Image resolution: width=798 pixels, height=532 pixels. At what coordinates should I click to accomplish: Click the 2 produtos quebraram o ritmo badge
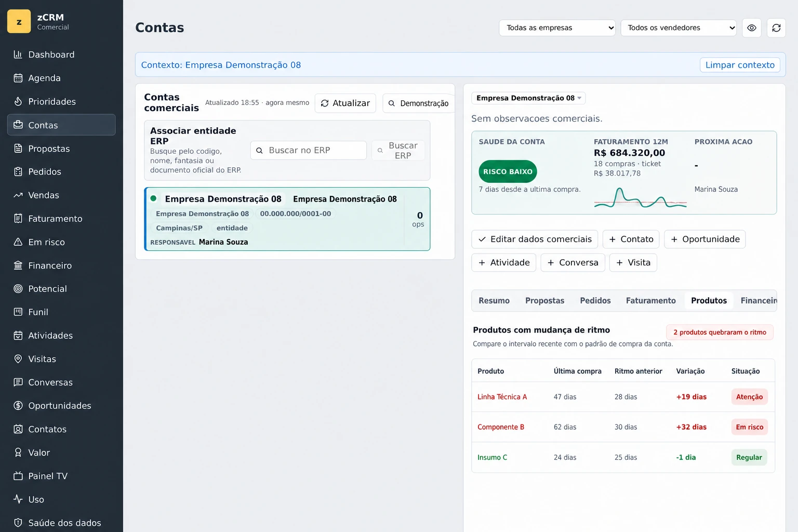click(x=720, y=332)
